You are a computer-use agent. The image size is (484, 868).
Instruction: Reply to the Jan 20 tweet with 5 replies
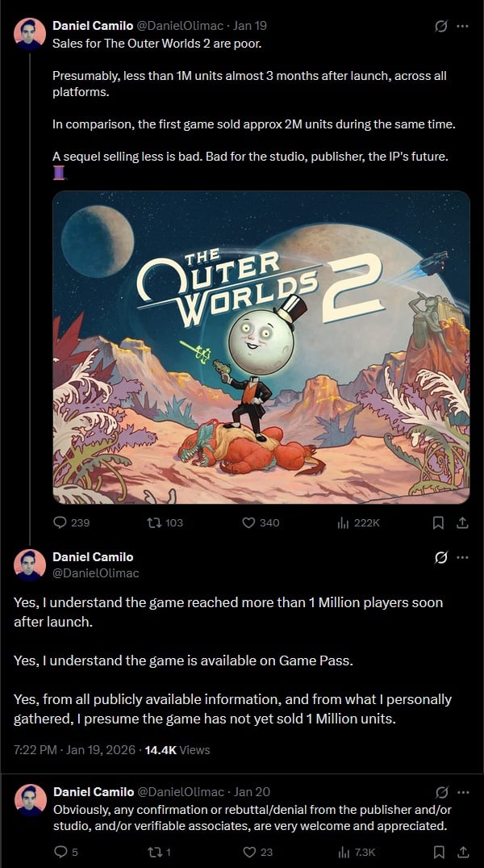(x=66, y=852)
